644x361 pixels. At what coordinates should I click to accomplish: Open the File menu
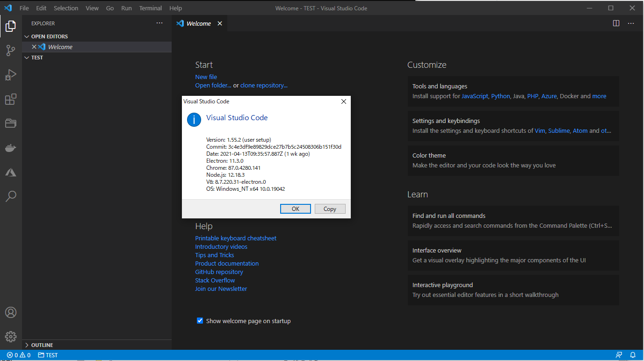(24, 8)
